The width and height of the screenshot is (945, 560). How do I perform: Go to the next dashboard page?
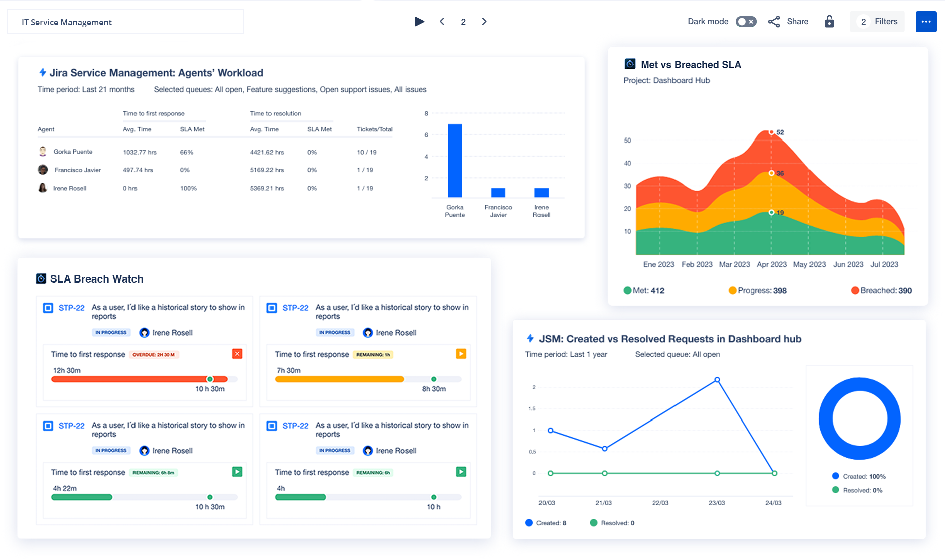pyautogui.click(x=484, y=21)
